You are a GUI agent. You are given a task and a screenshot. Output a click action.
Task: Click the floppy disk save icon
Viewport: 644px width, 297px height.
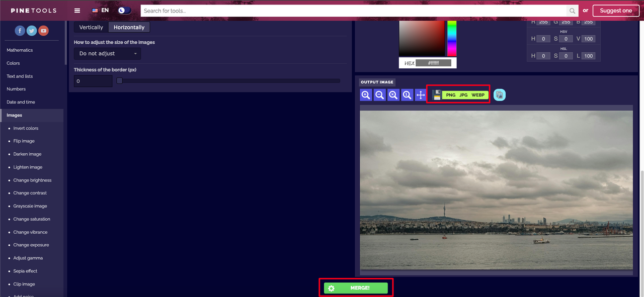click(x=437, y=94)
